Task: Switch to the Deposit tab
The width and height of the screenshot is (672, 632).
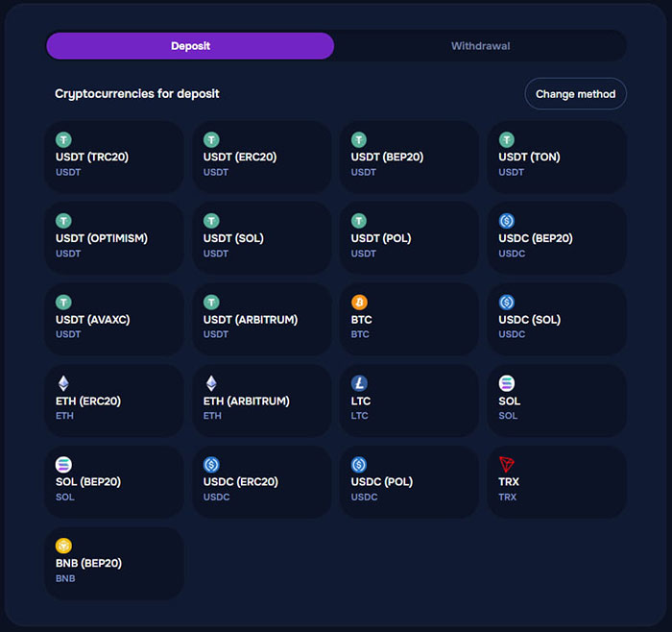Action: point(190,46)
